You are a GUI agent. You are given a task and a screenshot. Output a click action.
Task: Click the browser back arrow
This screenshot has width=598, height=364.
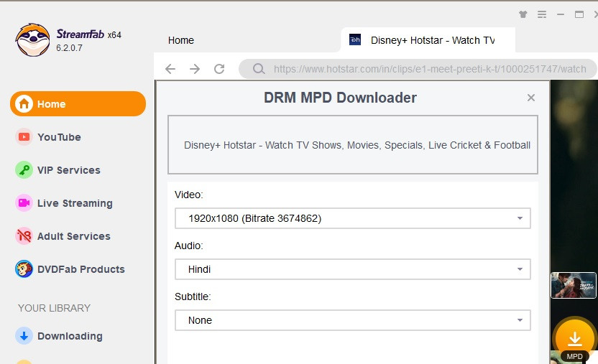pyautogui.click(x=170, y=69)
